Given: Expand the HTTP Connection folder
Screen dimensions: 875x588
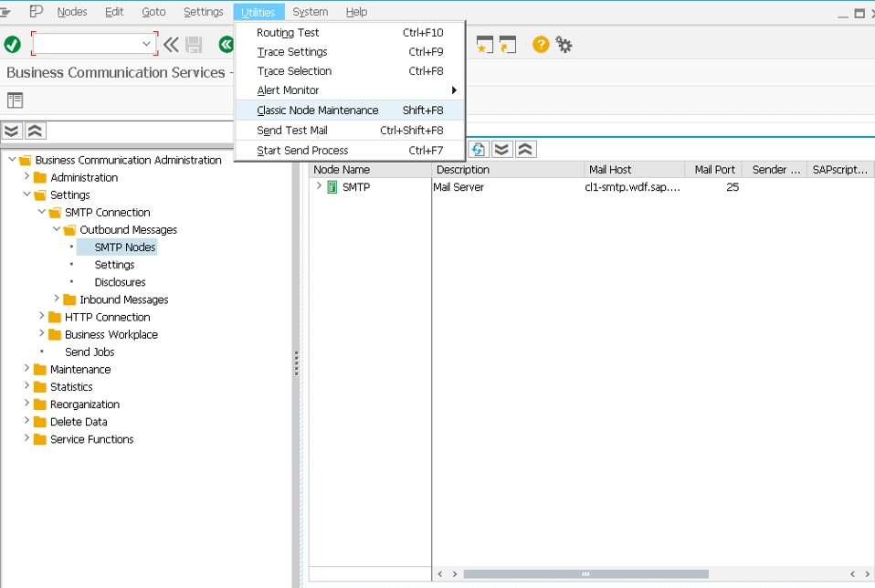Looking at the screenshot, I should tap(41, 316).
